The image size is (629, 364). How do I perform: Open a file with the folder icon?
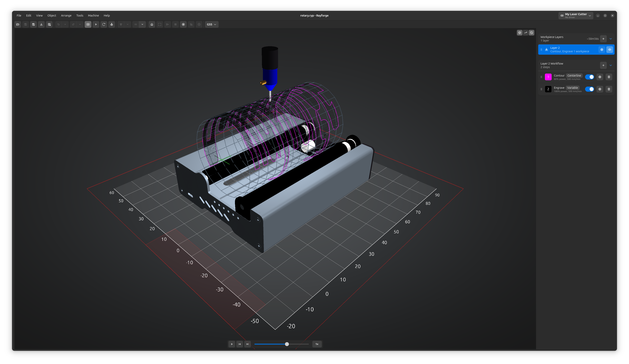pos(18,24)
